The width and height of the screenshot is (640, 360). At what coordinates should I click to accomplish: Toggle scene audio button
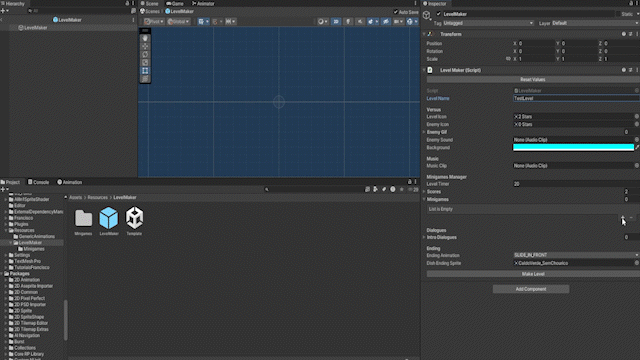[x=360, y=22]
